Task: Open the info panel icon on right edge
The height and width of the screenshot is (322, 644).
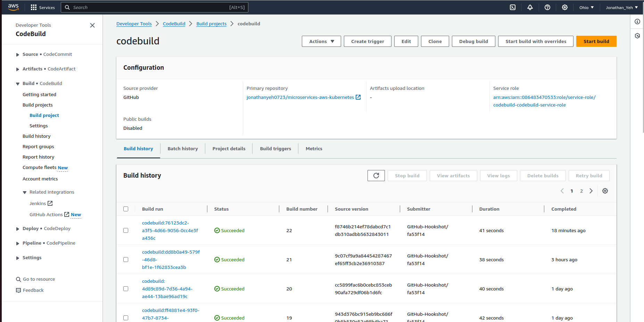Action: (637, 22)
